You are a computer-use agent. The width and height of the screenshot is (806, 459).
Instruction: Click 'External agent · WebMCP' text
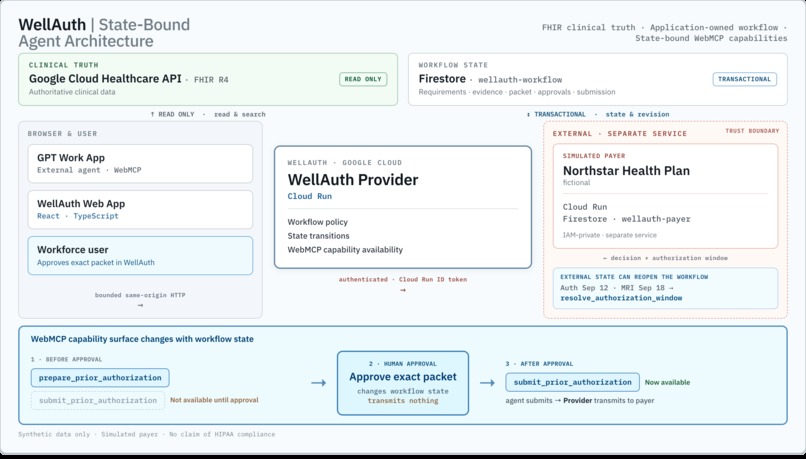click(x=89, y=170)
